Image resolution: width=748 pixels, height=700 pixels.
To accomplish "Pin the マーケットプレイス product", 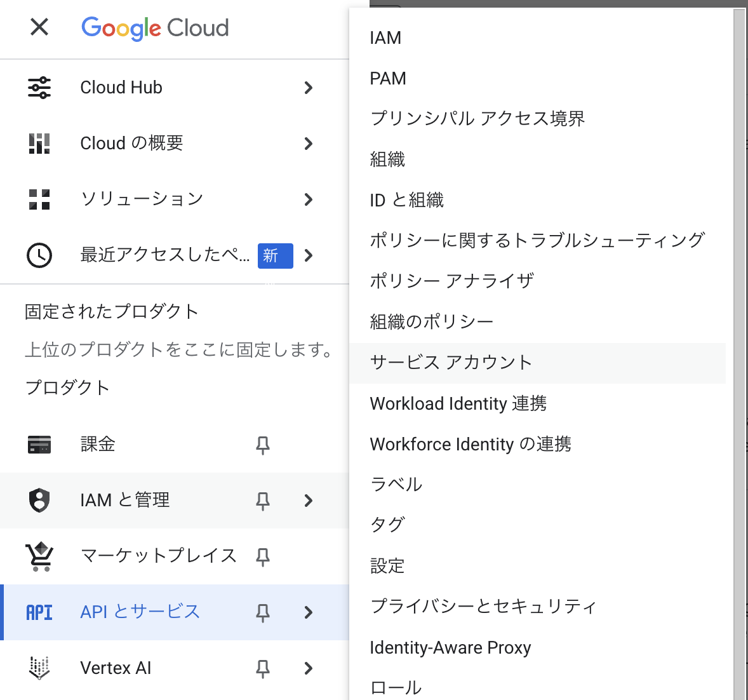I will coord(263,557).
